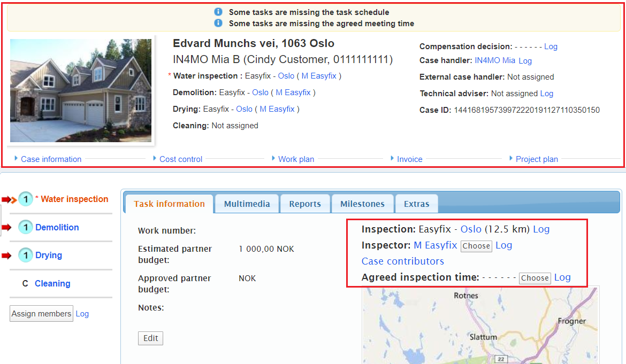The width and height of the screenshot is (626, 364).
Task: Click the info icon beside missing meeting time
Action: click(218, 23)
